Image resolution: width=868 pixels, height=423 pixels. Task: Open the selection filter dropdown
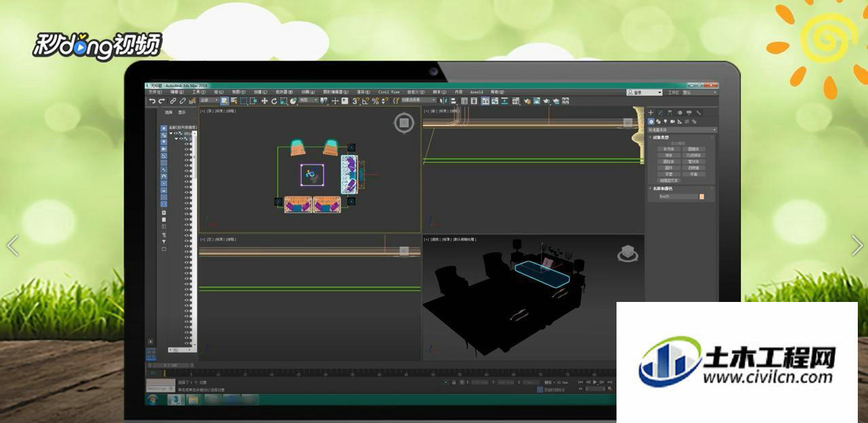tap(209, 101)
